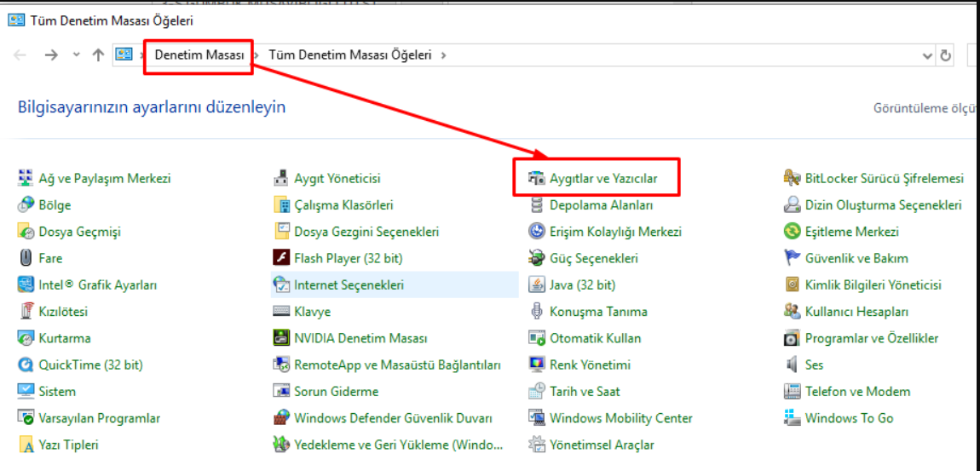Open Yönetimsel Araçlar link
This screenshot has width=980, height=471.
point(602,445)
